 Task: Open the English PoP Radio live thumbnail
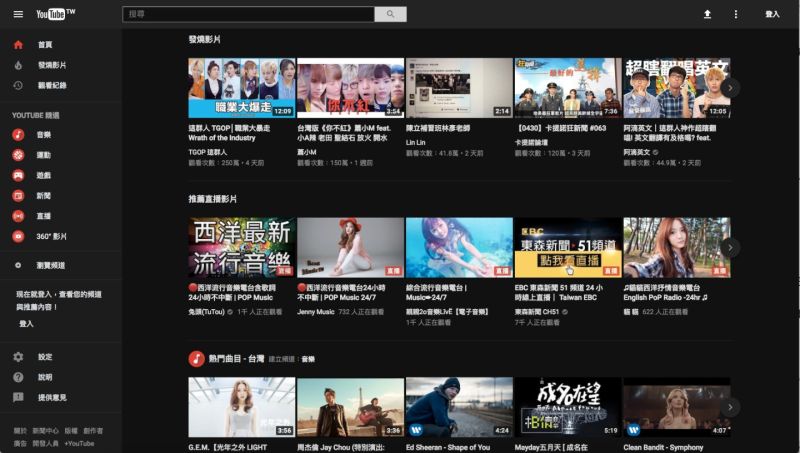[x=677, y=247]
